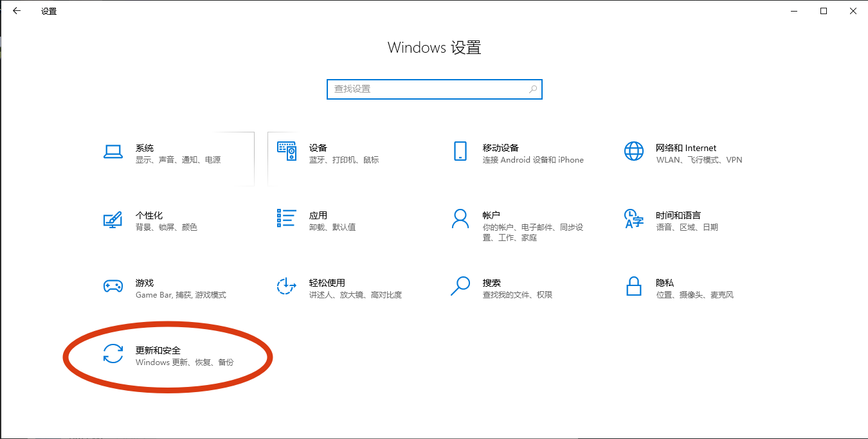Select the 帐户 category title
868x439 pixels.
pos(492,215)
